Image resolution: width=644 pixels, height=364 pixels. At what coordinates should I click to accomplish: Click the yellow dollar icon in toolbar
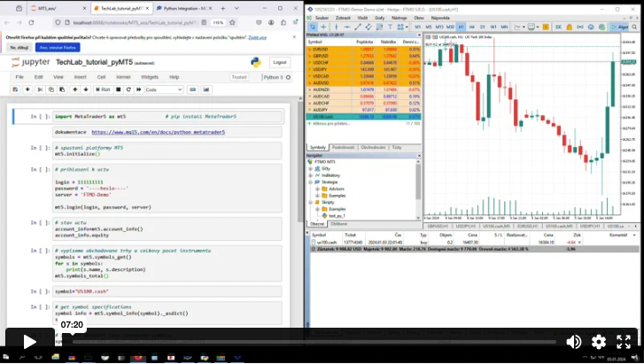point(546,27)
